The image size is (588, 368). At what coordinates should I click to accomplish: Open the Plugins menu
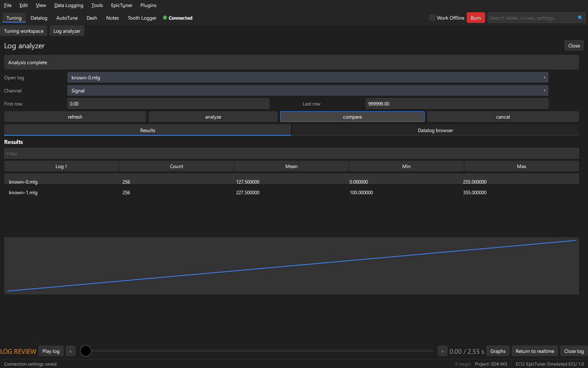(x=148, y=5)
